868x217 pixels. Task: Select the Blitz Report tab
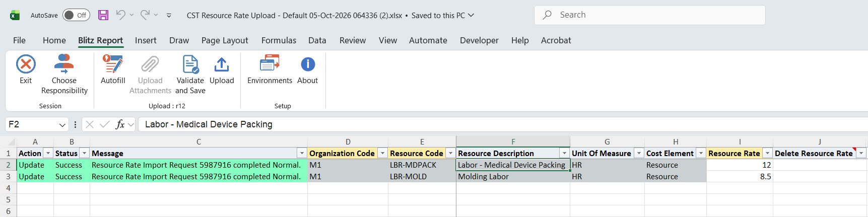[x=100, y=40]
